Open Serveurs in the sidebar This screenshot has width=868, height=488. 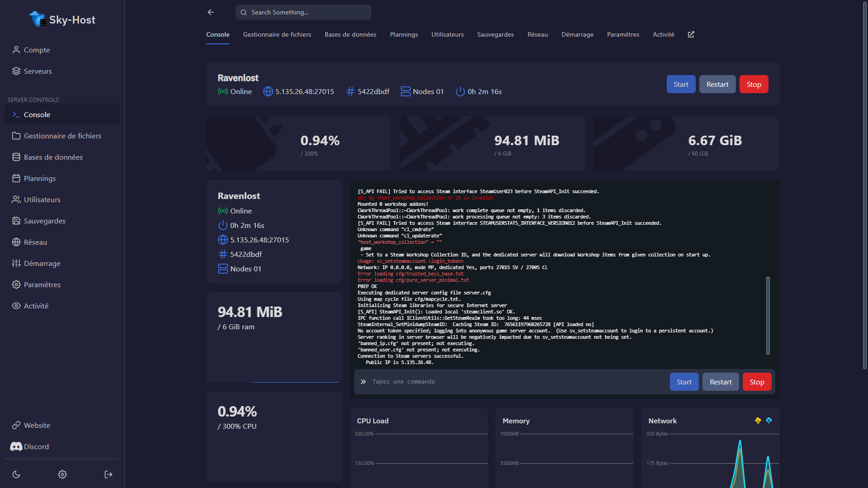[38, 71]
